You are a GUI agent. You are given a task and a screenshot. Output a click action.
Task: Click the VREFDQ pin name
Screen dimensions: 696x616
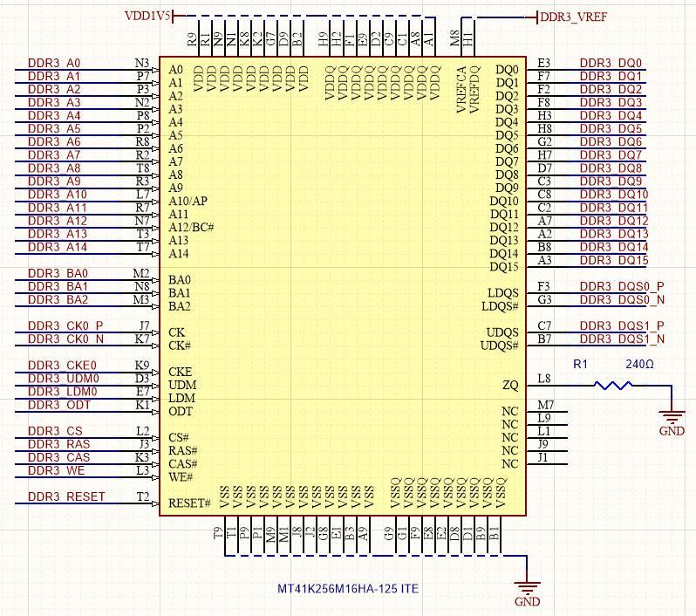tap(474, 89)
